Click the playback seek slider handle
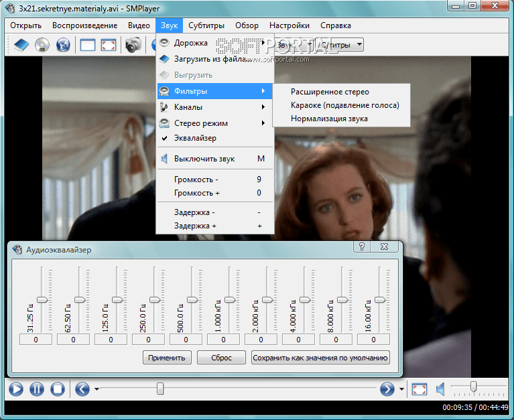514x420 pixels. (x=160, y=389)
